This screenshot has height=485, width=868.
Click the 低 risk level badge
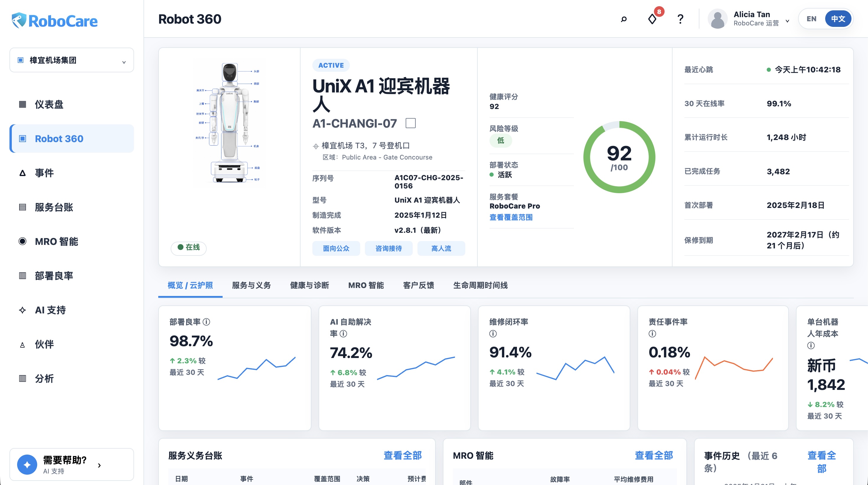(501, 141)
